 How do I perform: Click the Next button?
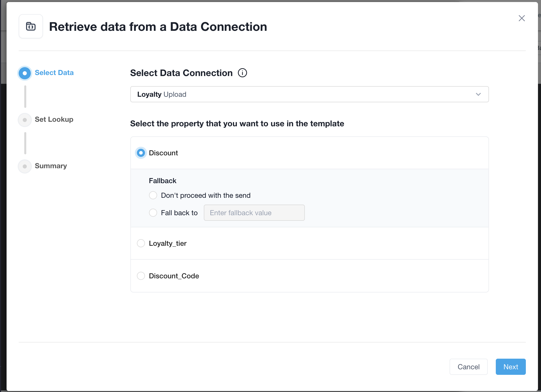pos(511,367)
